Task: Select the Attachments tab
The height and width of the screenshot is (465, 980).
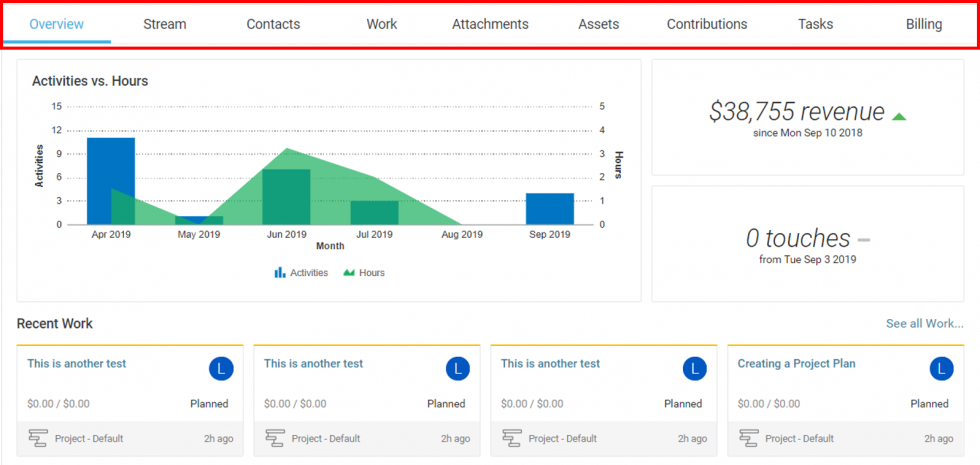Action: tap(490, 24)
